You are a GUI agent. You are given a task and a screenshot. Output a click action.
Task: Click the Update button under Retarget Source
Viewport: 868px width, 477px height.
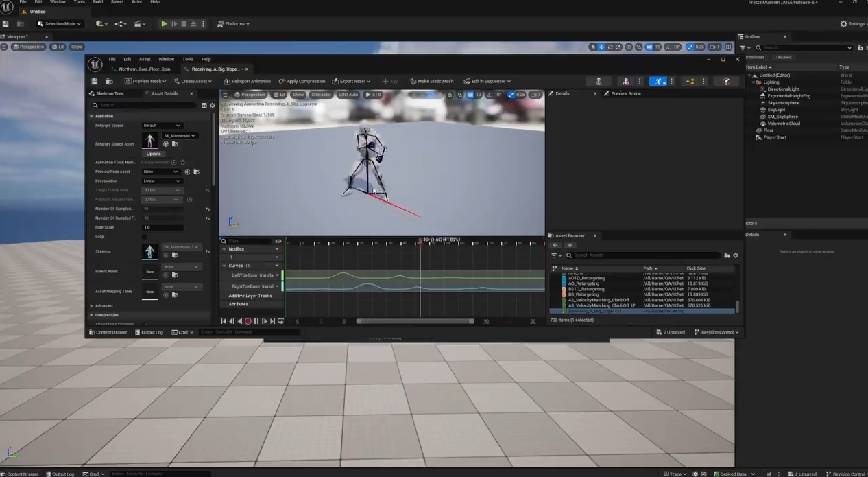pos(154,154)
